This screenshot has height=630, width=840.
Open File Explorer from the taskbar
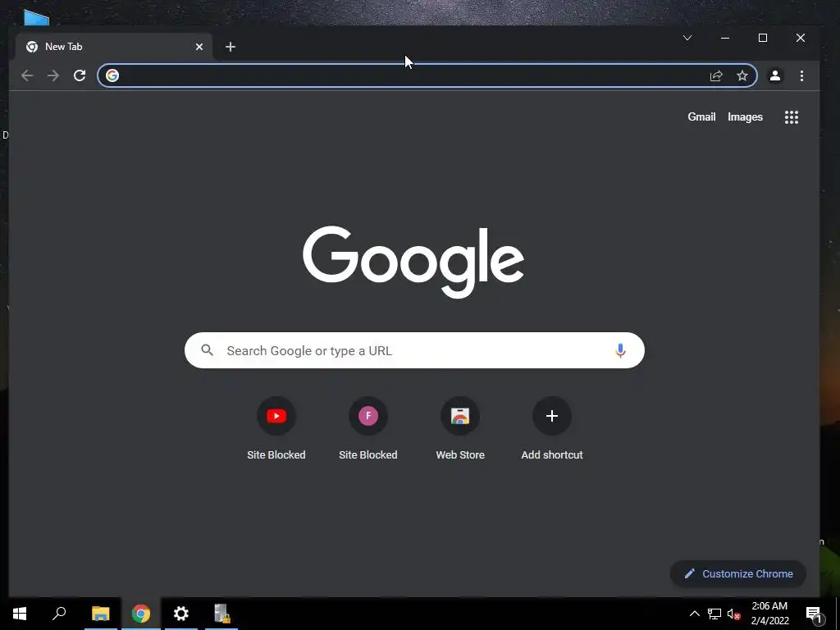(100, 614)
